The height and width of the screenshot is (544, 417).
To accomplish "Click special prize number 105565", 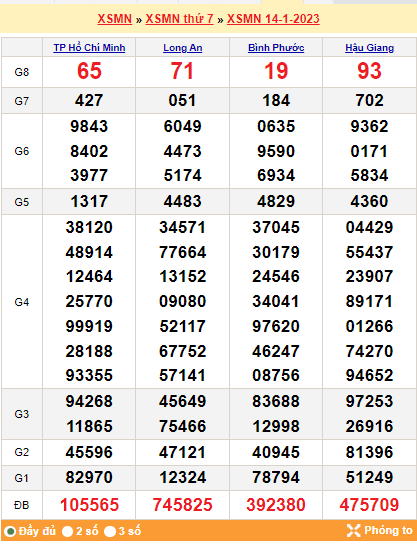I will pos(89,505).
